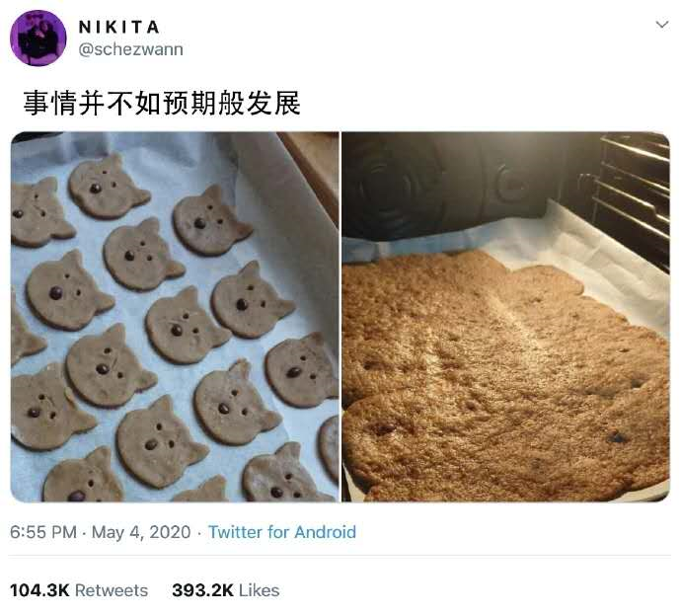Click the Twitter for Android link
The width and height of the screenshot is (681, 616).
[x=282, y=532]
